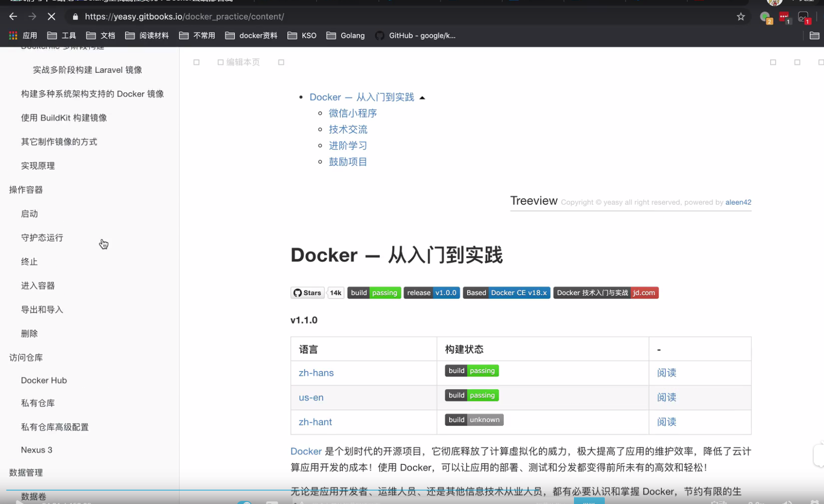Screen dimensions: 824x504
Task: Go back using the browser back arrow
Action: pos(13,16)
